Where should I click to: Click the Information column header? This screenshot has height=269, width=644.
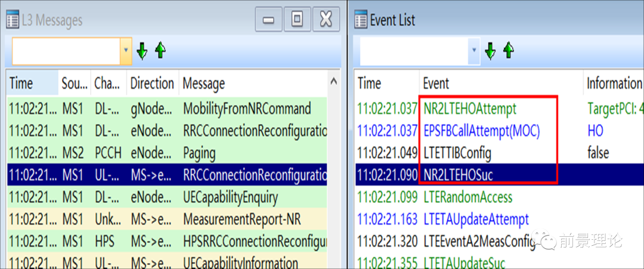[x=613, y=84]
